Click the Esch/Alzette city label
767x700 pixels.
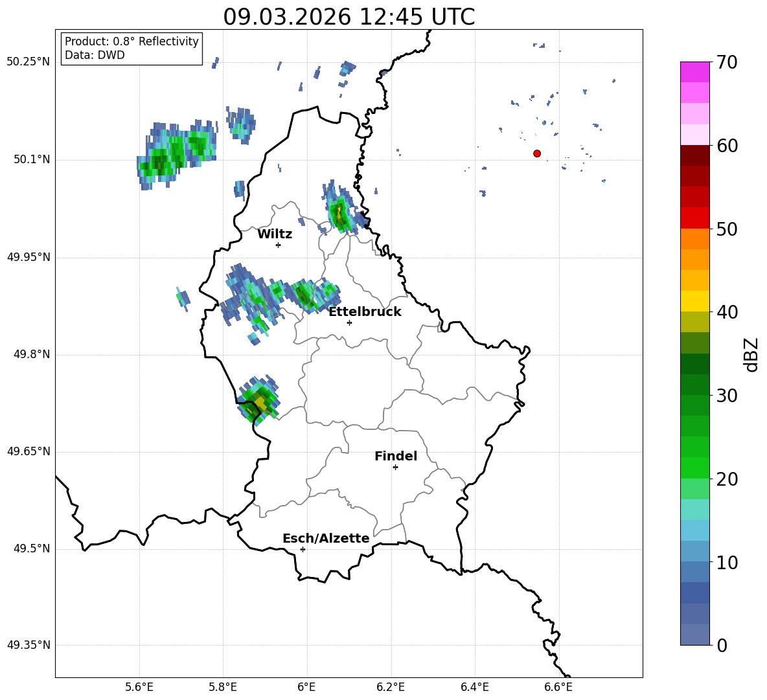[x=326, y=538]
